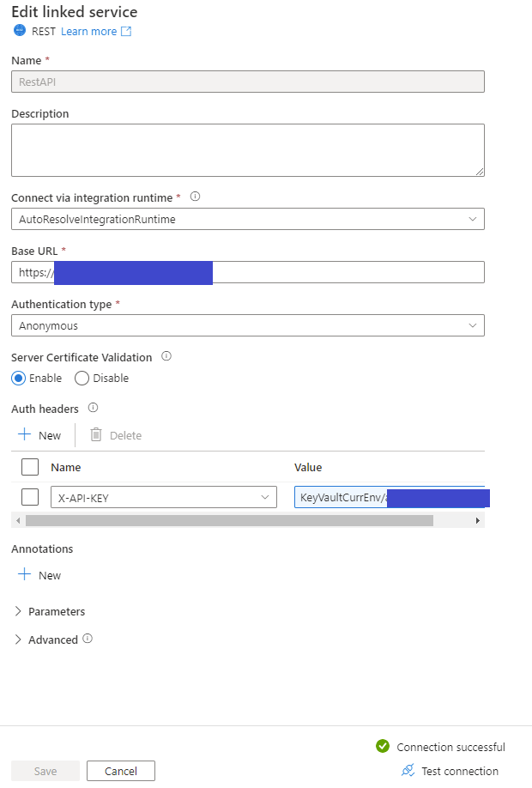Click the info icon next to Server Certificate Validation
Screen dimensions: 532x788
coord(166,356)
